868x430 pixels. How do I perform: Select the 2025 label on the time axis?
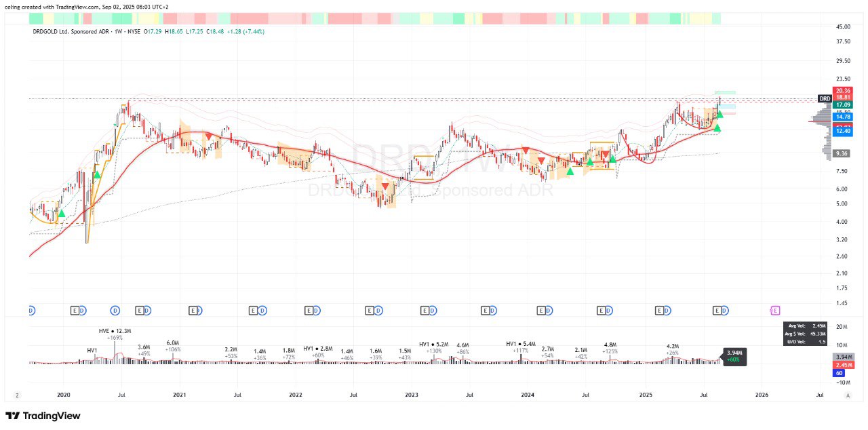tap(646, 394)
